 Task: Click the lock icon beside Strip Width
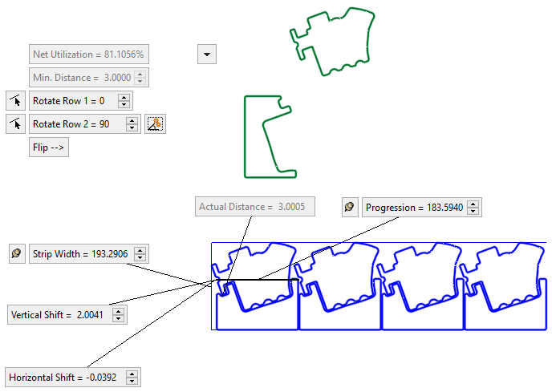pyautogui.click(x=17, y=253)
